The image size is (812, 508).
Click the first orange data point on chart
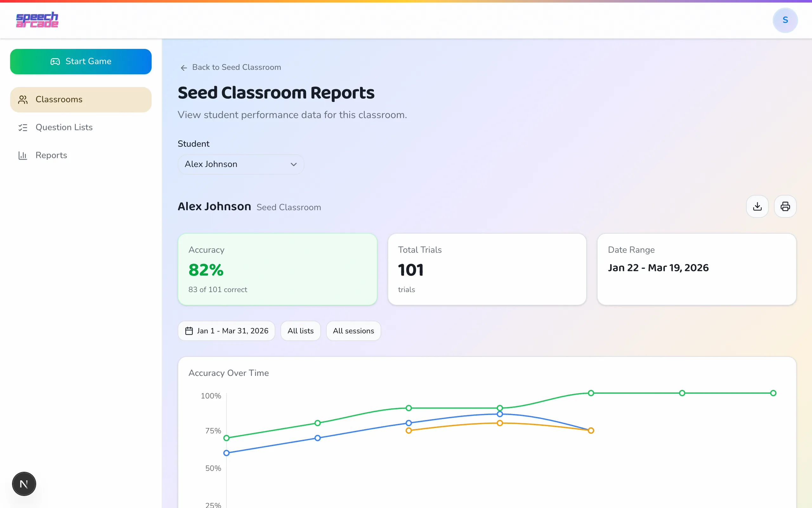(x=409, y=431)
